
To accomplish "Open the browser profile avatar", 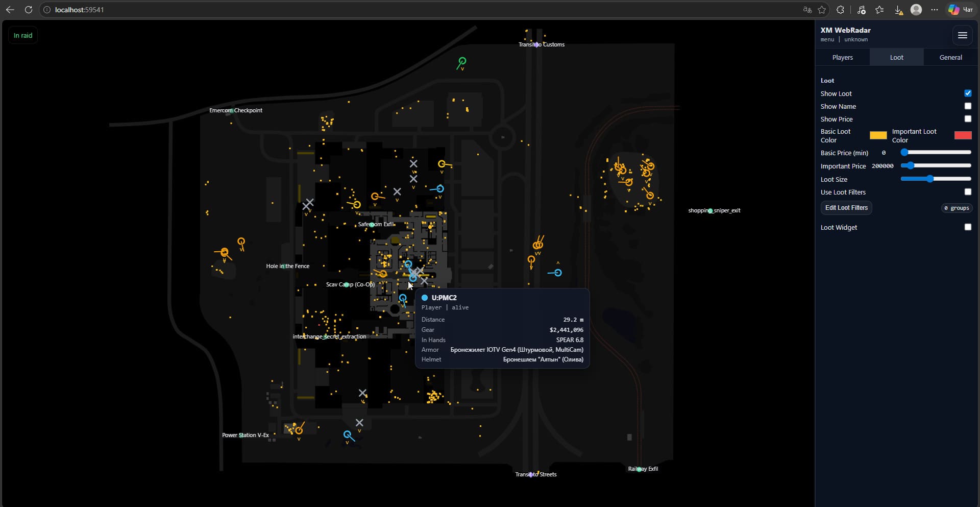I will pos(916,10).
